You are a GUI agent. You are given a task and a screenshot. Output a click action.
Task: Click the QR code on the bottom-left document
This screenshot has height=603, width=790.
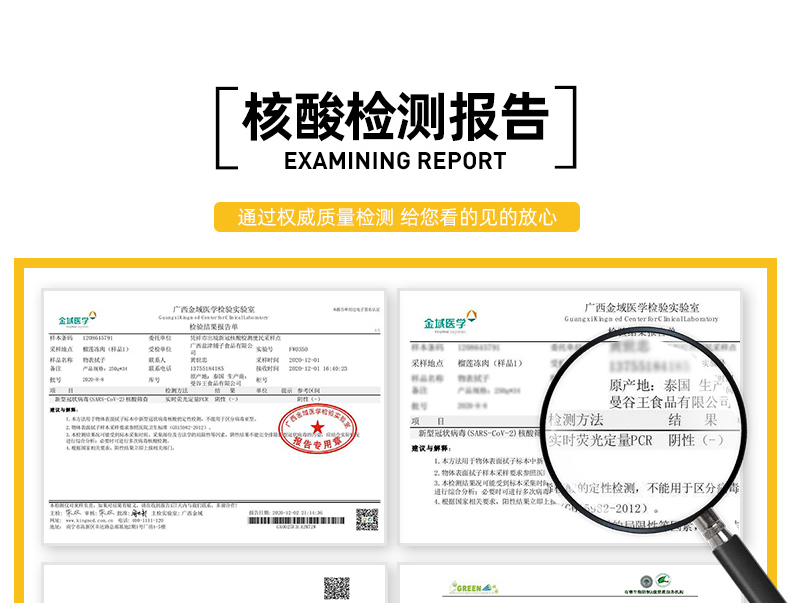(x=335, y=588)
